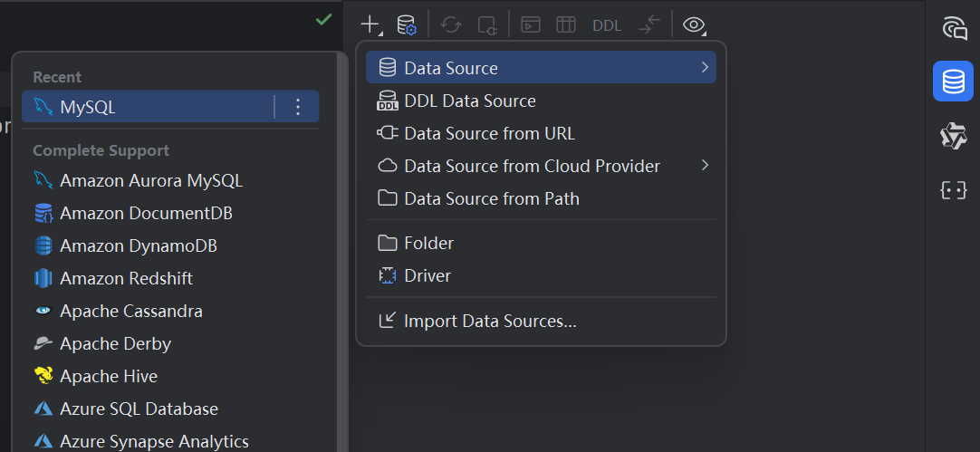Select Azure Synapse Analytics

pos(170,441)
